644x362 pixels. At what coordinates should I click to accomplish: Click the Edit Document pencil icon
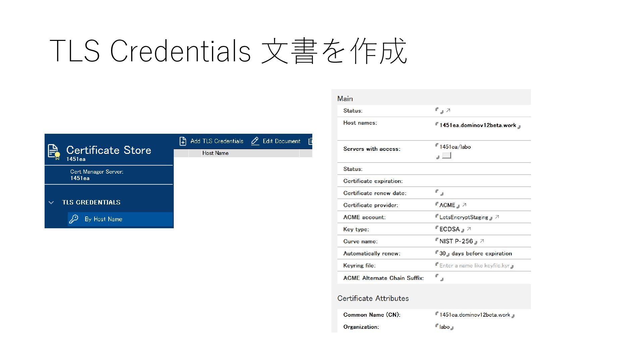click(x=255, y=141)
